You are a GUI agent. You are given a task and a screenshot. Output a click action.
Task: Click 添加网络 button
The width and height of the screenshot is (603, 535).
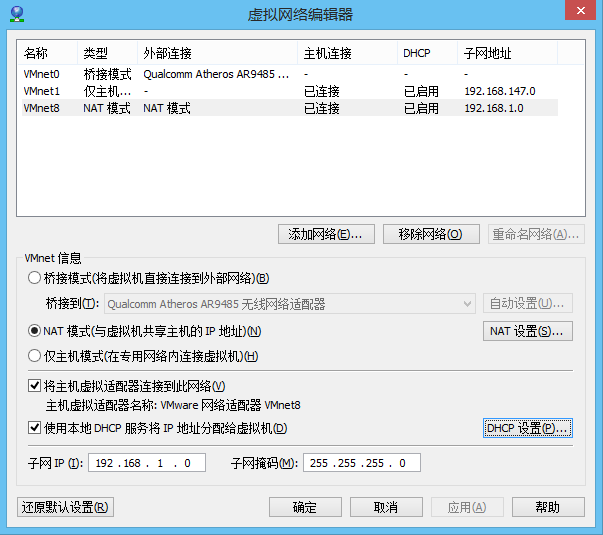326,234
